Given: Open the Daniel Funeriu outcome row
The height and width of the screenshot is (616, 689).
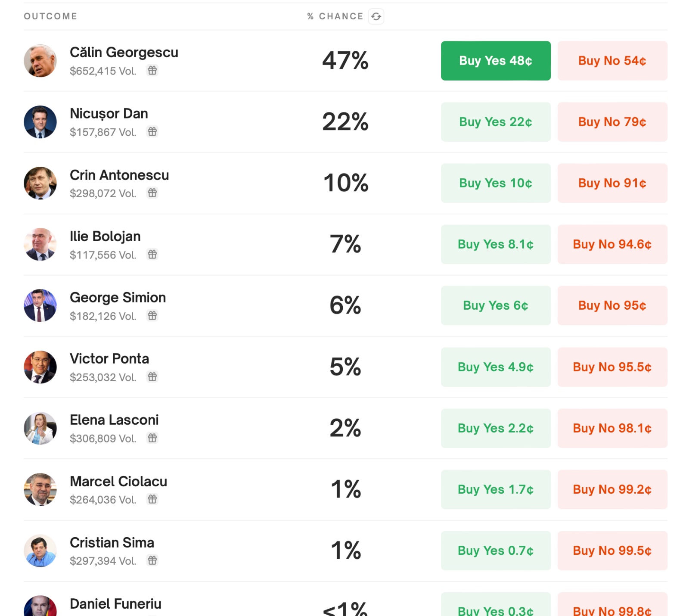Looking at the screenshot, I should 115,604.
